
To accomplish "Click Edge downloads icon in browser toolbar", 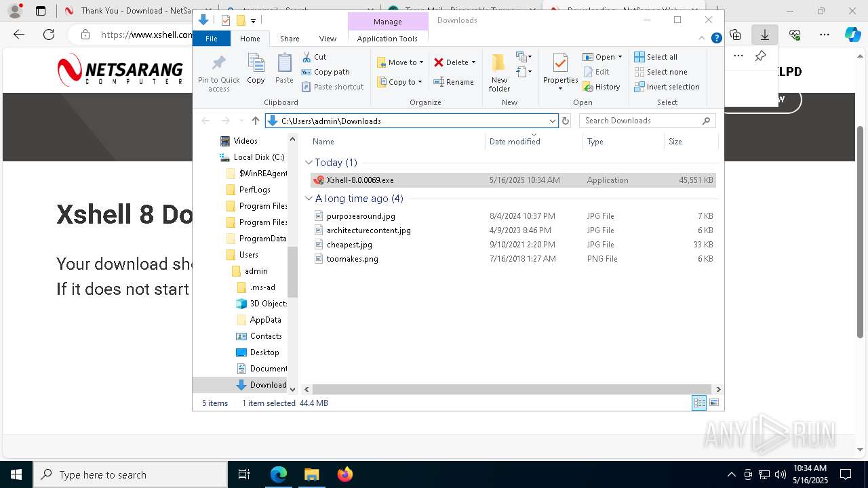I will (x=764, y=35).
